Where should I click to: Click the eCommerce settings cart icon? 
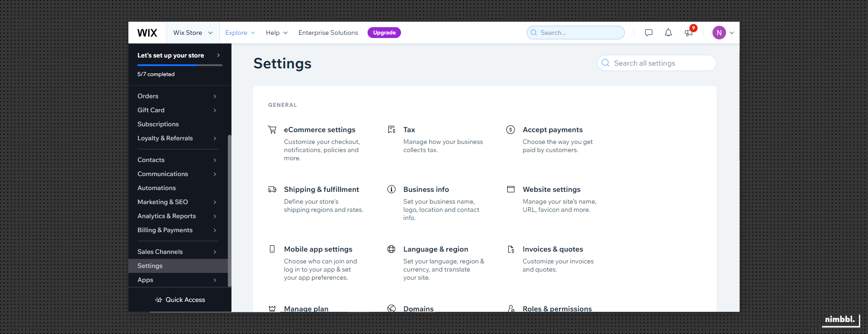pyautogui.click(x=272, y=129)
